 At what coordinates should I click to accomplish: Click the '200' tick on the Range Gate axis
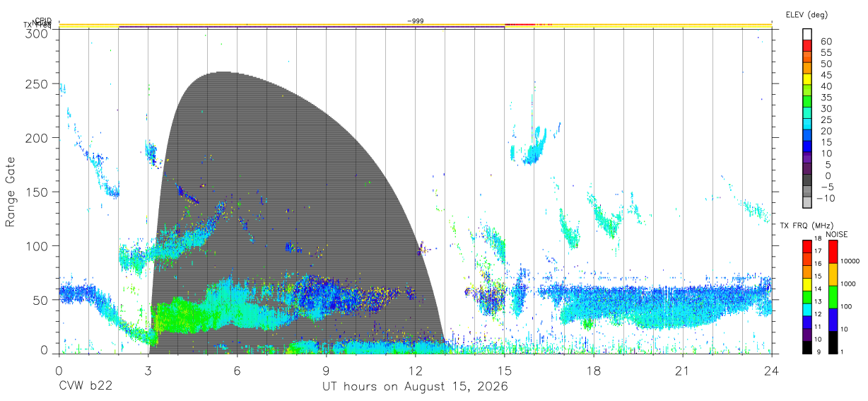pos(37,138)
